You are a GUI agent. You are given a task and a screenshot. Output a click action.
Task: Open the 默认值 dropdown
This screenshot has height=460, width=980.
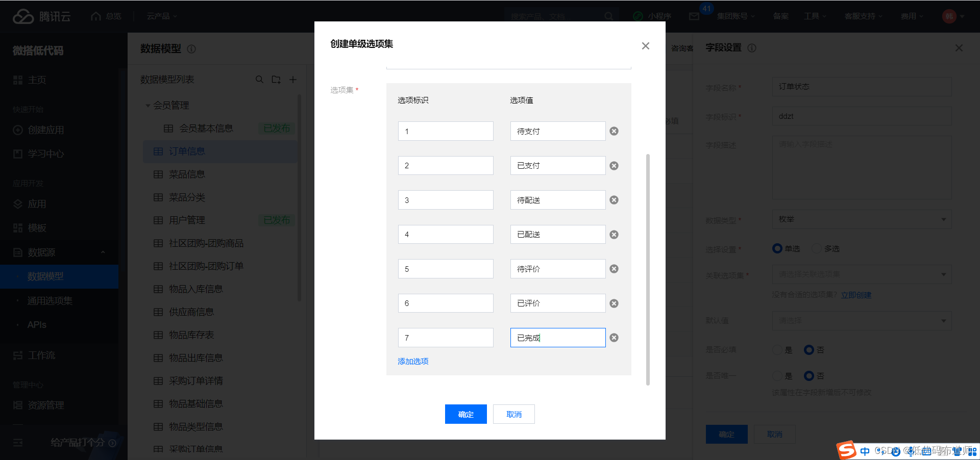(862, 321)
